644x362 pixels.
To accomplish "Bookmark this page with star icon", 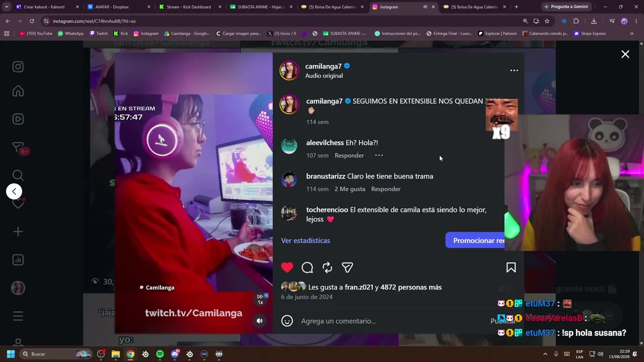I will pos(547,21).
